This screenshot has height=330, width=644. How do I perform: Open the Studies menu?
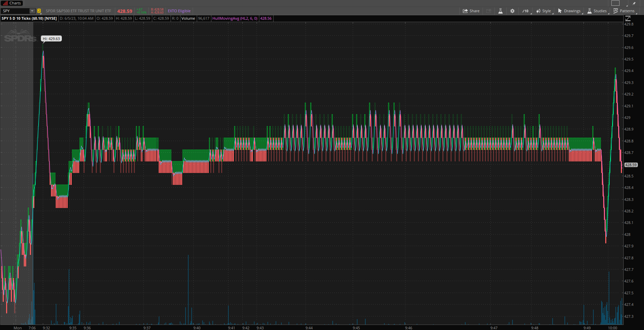pos(597,11)
